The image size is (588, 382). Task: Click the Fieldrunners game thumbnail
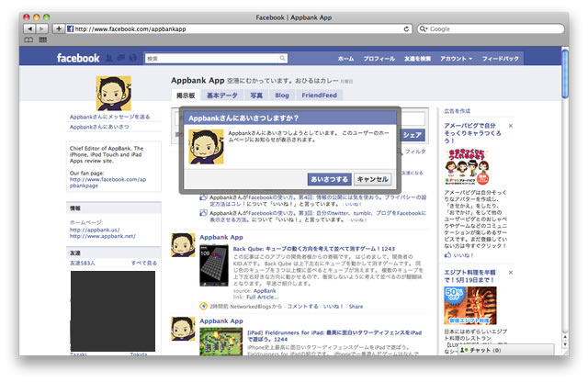220,342
